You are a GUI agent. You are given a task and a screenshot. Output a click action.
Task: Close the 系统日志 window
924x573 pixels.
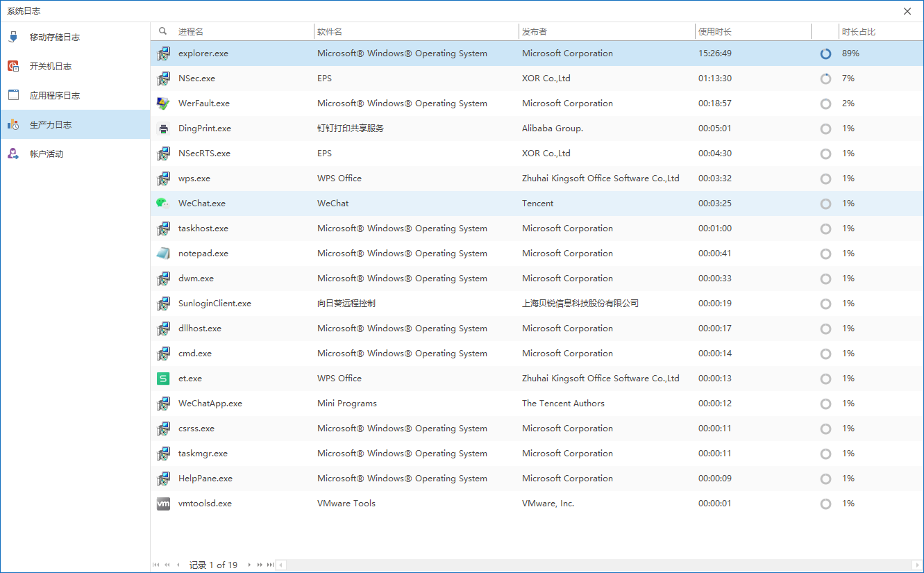coord(907,11)
